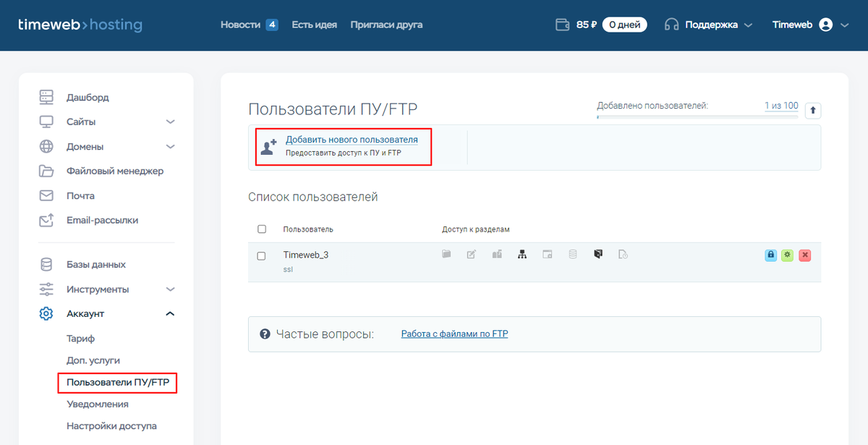
Task: Click the wallet icon showing 85 ₽
Action: click(562, 23)
